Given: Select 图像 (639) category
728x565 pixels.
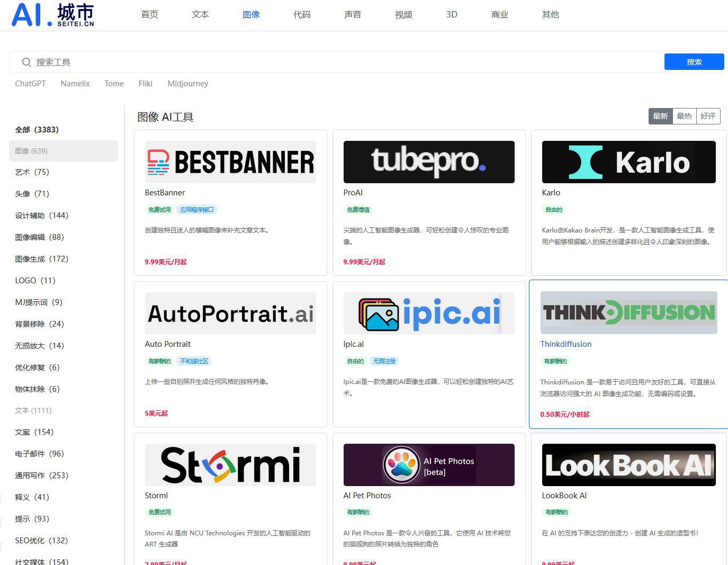Looking at the screenshot, I should pyautogui.click(x=64, y=151).
